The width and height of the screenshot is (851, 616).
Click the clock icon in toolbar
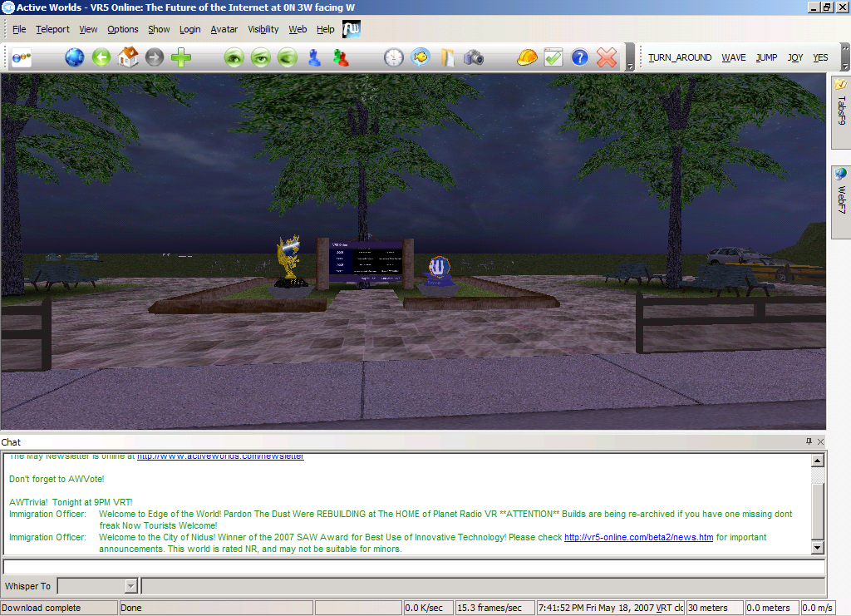[x=393, y=57]
